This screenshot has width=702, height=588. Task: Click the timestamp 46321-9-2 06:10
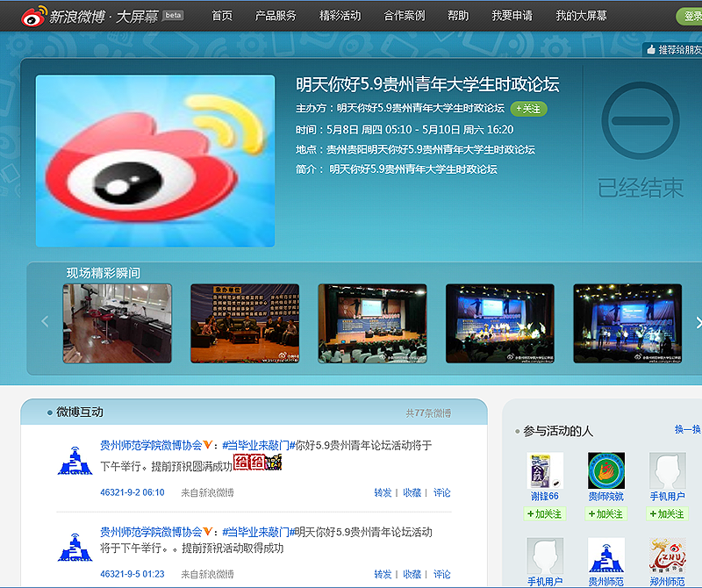coord(133,492)
